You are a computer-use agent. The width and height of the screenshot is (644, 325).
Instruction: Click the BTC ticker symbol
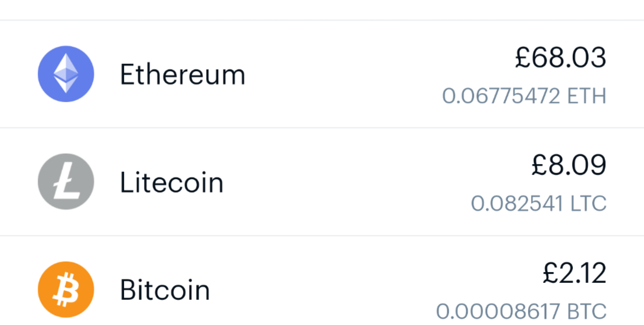pyautogui.click(x=587, y=311)
